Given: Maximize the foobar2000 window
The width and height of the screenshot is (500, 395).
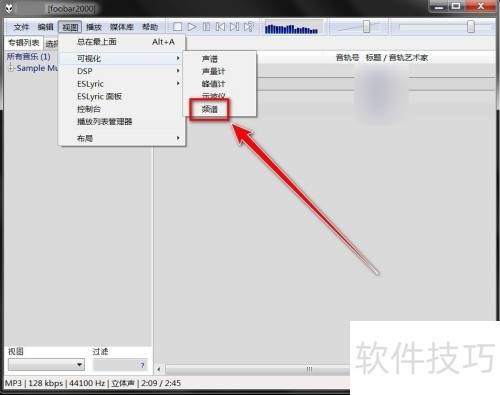Looking at the screenshot, I should (456, 6).
